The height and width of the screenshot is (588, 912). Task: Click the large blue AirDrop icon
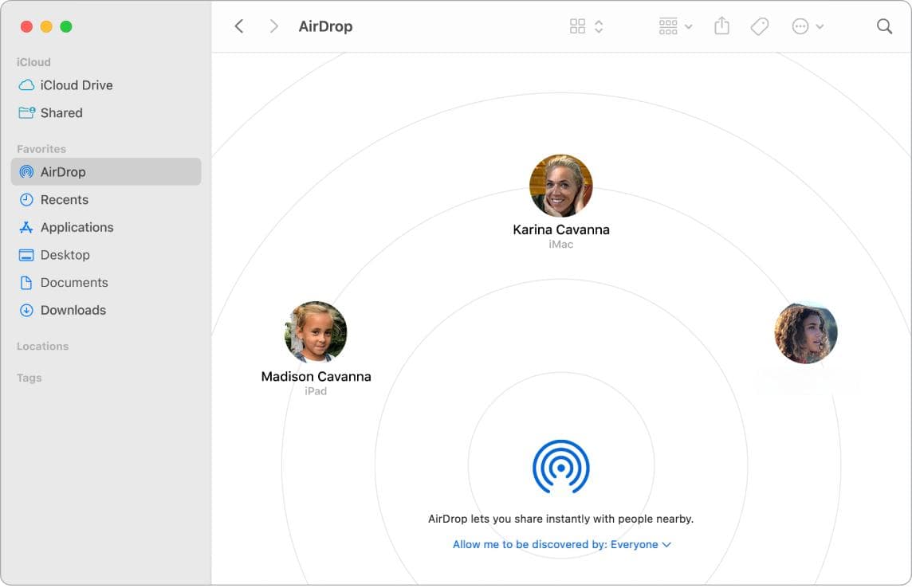(560, 467)
